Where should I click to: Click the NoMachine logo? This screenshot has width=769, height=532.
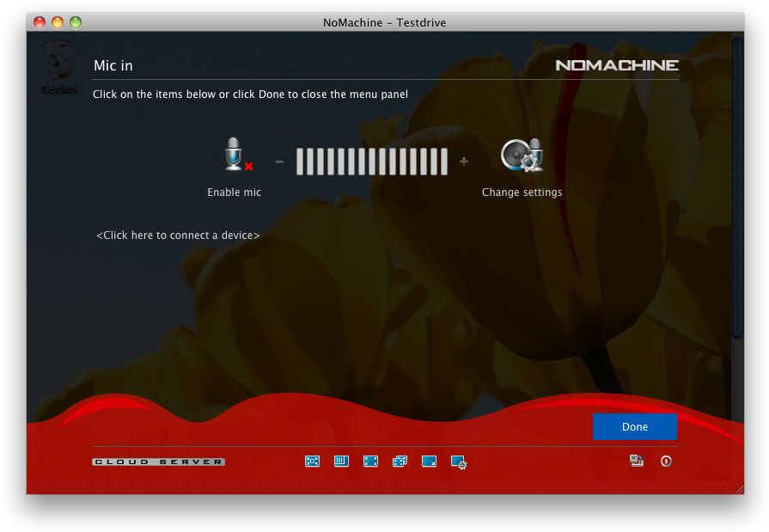[616, 65]
